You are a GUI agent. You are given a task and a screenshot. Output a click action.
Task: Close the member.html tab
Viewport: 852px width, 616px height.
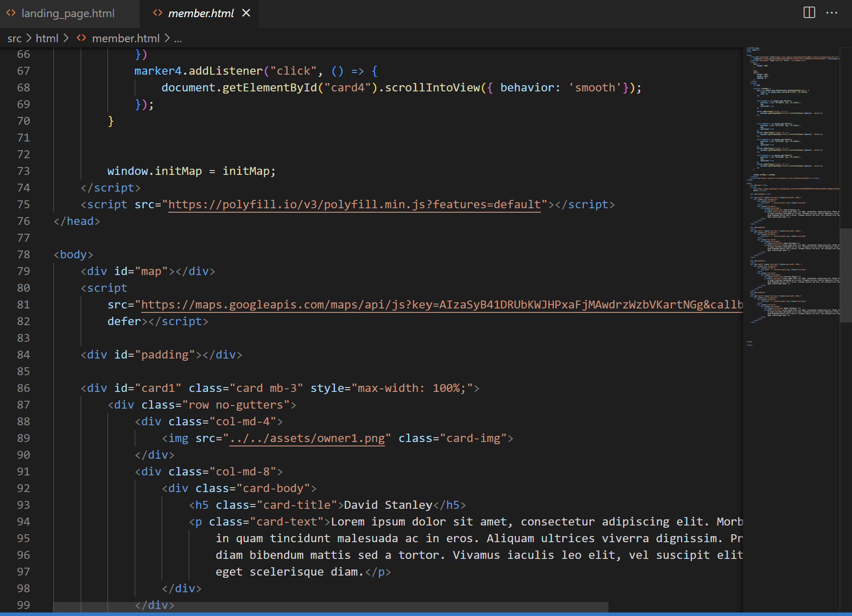point(246,13)
